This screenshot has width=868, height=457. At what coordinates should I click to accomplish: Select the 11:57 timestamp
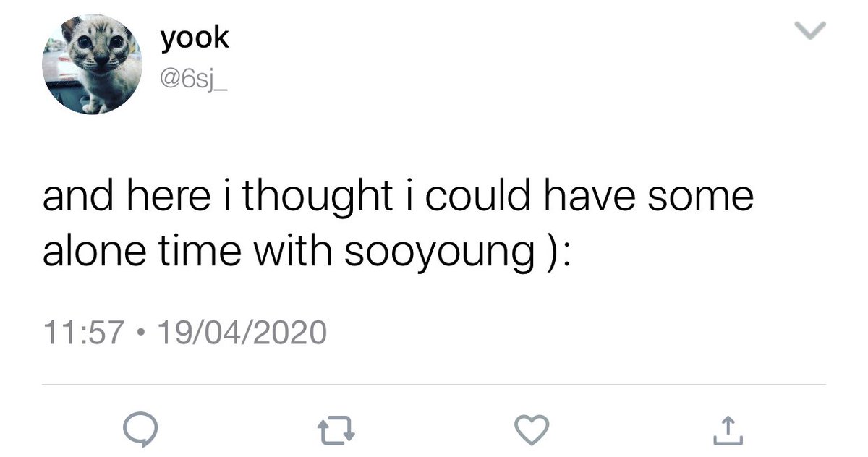tap(80, 333)
